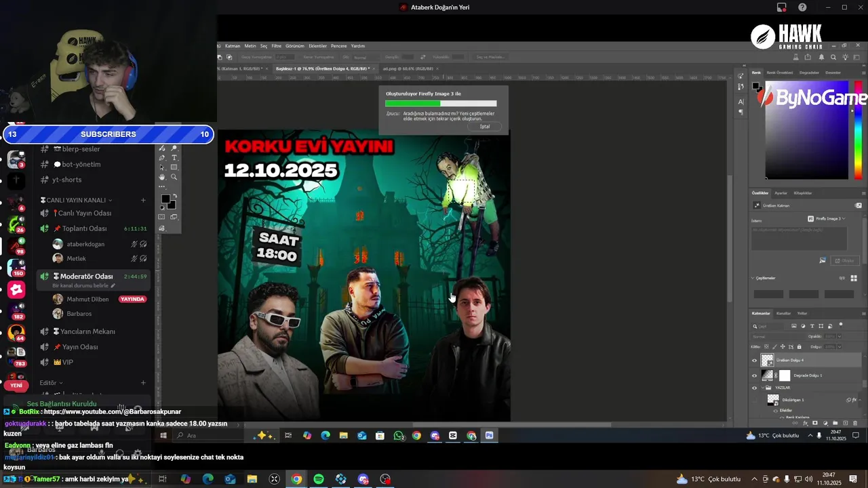The height and width of the screenshot is (488, 868).
Task: Open the Ayarlar tab in properties panel
Action: coord(781,193)
